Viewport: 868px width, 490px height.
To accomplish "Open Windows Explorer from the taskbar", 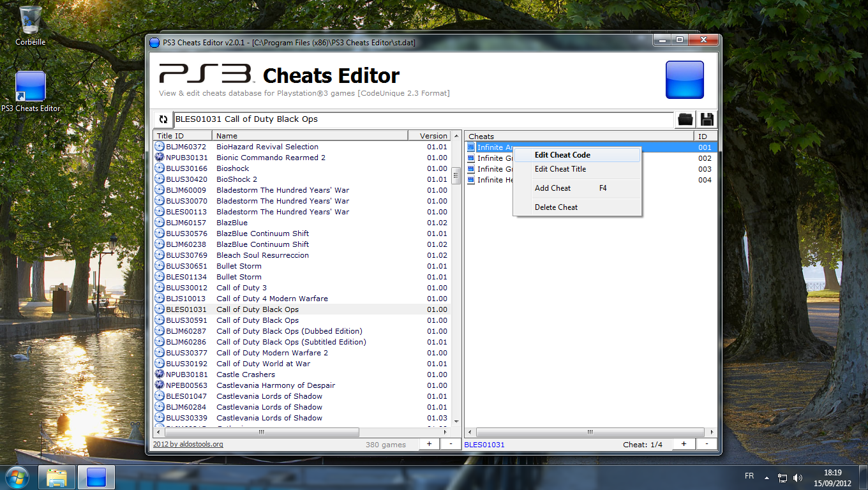I will click(57, 477).
